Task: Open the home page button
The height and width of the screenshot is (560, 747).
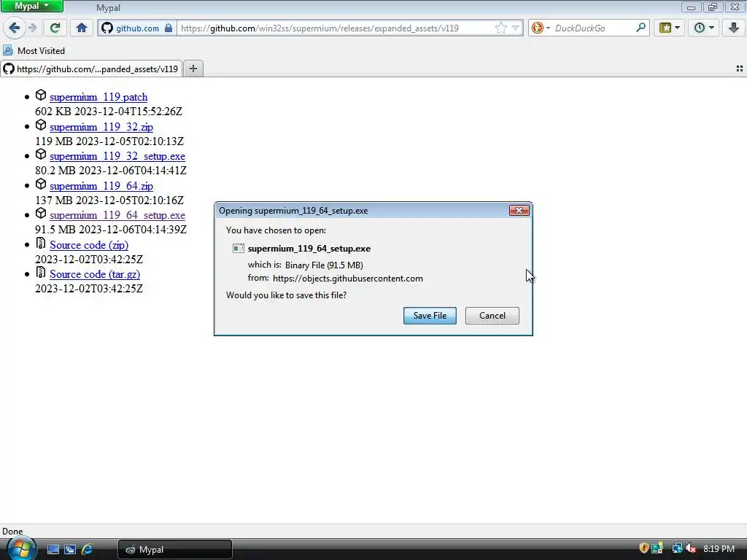Action: point(82,28)
